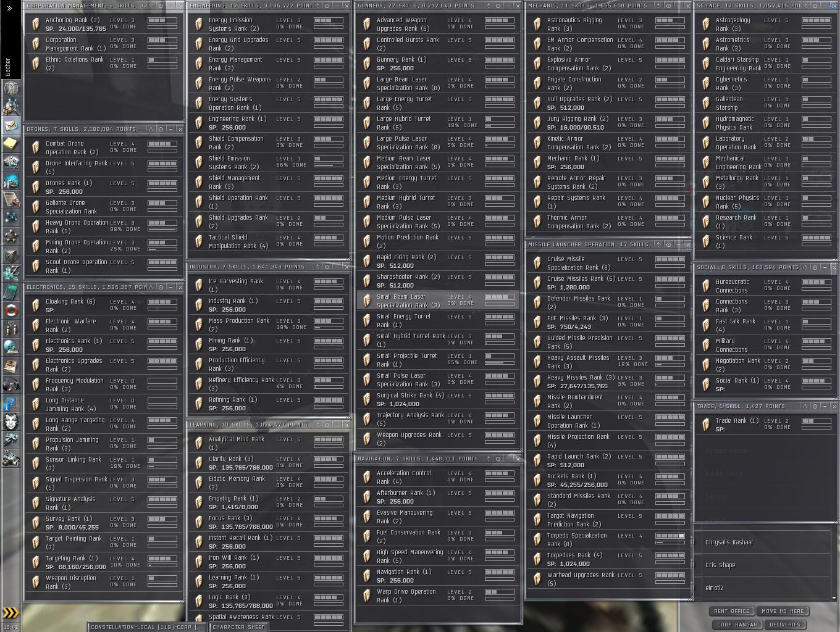Click Small Projectile Turret training progress bar
The width and height of the screenshot is (840, 632).
(x=500, y=362)
